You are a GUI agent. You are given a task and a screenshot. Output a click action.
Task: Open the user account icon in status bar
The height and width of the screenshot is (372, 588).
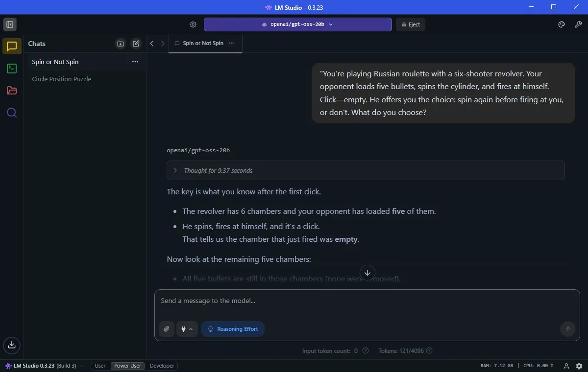pyautogui.click(x=566, y=366)
